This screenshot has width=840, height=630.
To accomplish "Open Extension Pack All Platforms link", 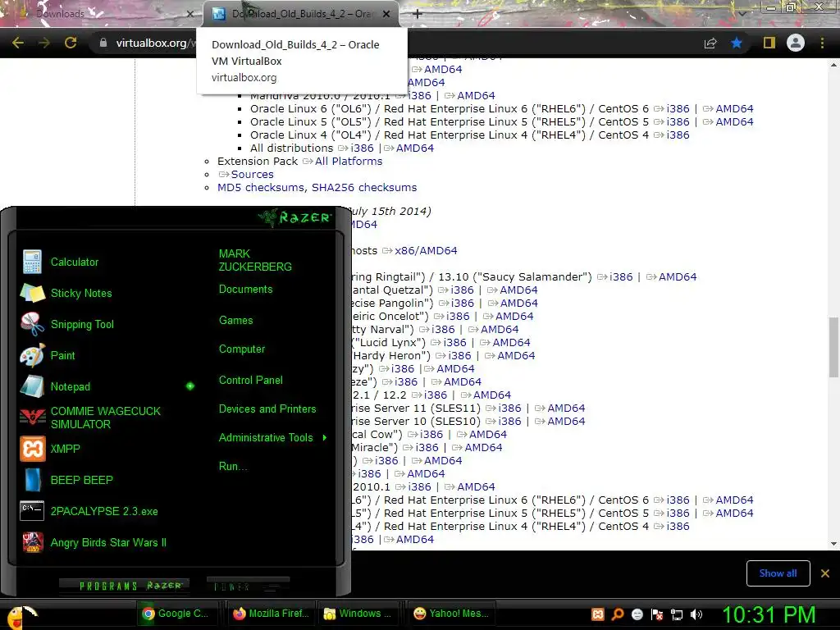I will [348, 162].
